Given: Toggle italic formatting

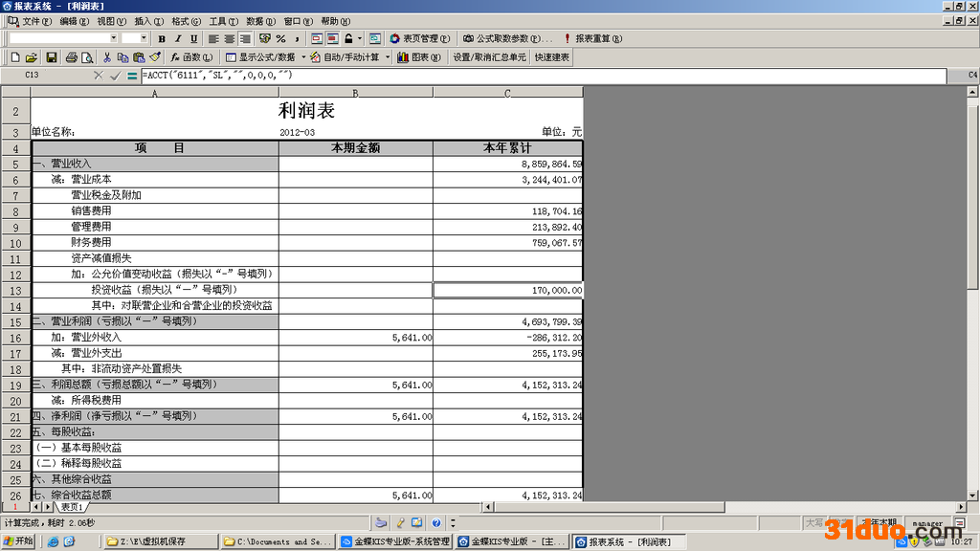Looking at the screenshot, I should [x=178, y=38].
